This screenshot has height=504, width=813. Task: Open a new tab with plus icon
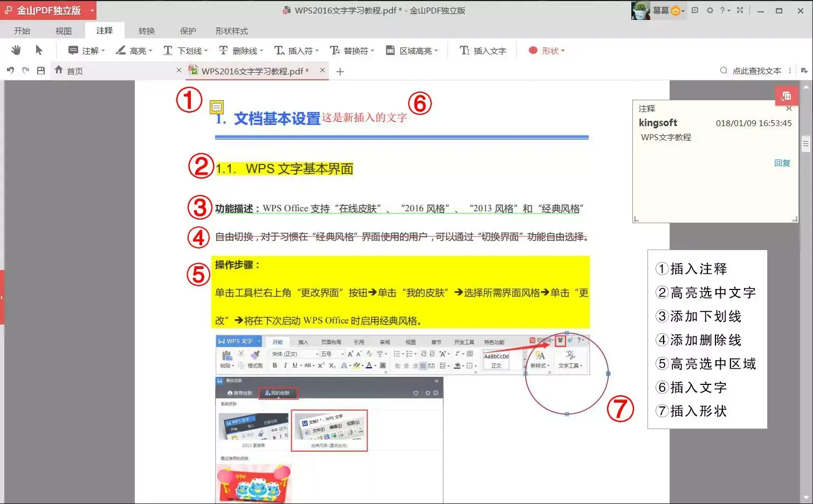tap(340, 71)
